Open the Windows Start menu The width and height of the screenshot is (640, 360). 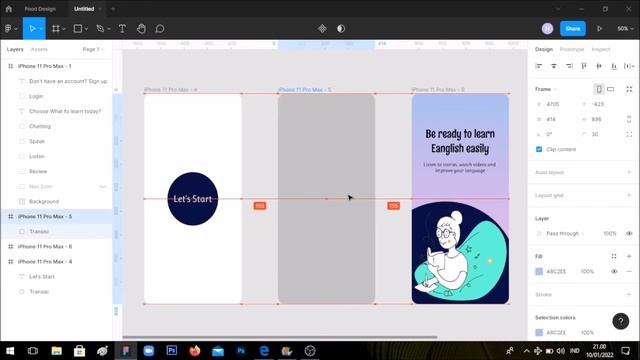pyautogui.click(x=10, y=351)
